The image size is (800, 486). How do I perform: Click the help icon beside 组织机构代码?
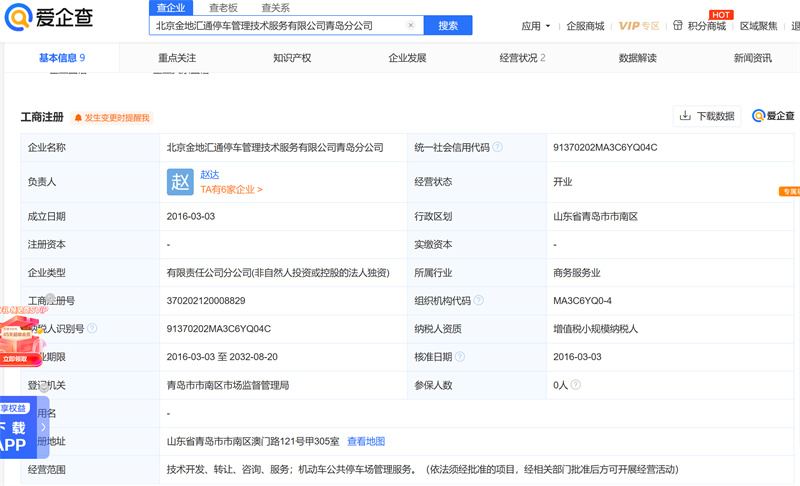pos(479,301)
